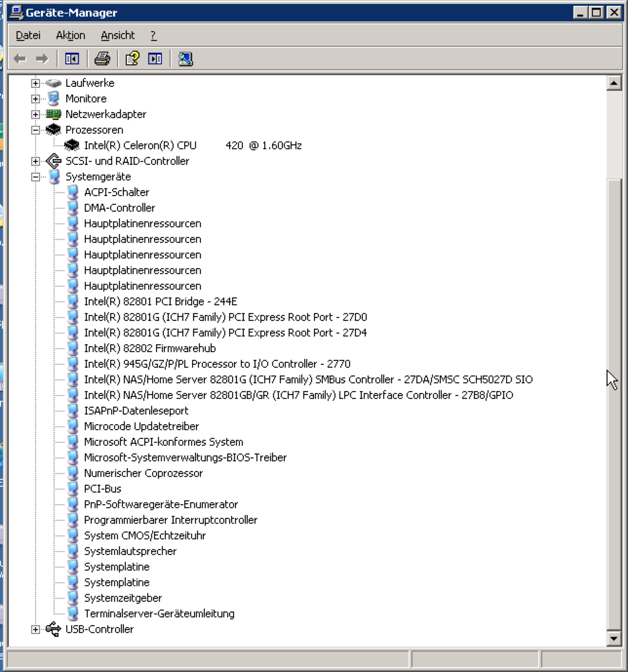Select Microsoft-Systemverwaltungs-BIOS-Treiber
The image size is (628, 672).
click(x=185, y=457)
